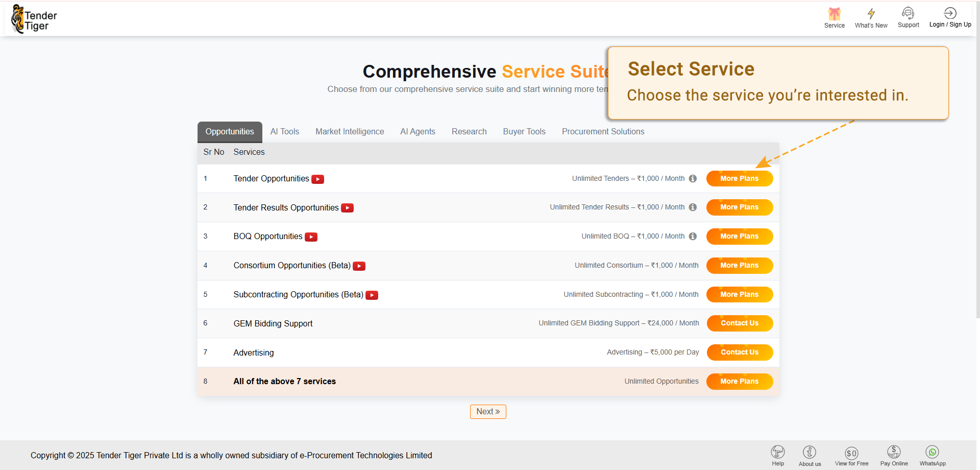This screenshot has width=980, height=470.
Task: Open the Support headset icon
Action: point(908,13)
